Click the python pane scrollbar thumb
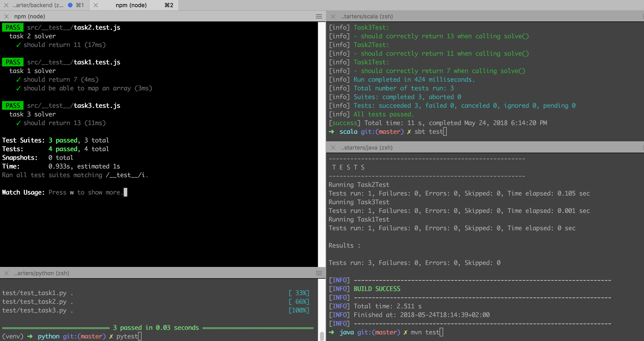Screen dimensions: 644x341 pos(322,336)
